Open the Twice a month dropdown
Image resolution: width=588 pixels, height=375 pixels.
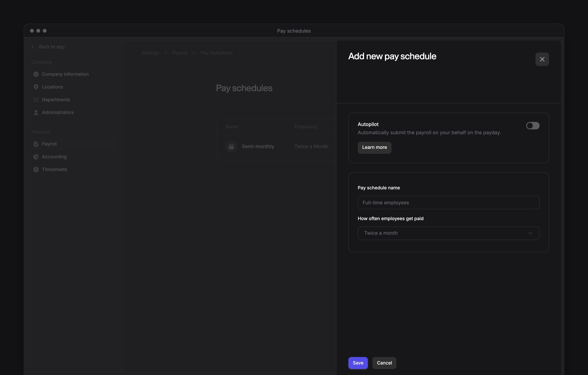click(448, 233)
